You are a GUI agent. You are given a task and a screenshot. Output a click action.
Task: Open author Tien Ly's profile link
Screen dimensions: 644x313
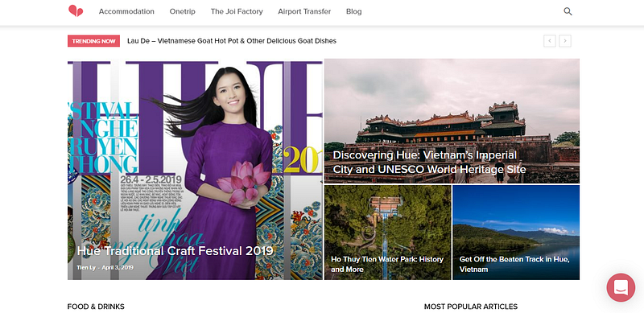click(x=86, y=267)
